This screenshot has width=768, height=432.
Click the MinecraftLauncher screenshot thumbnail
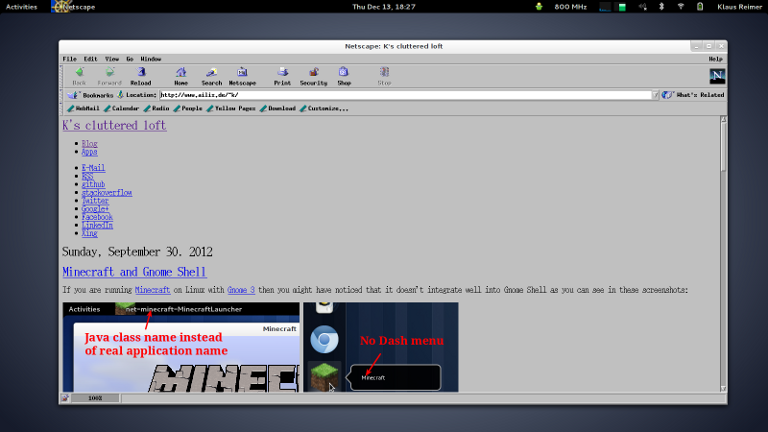tap(181, 347)
